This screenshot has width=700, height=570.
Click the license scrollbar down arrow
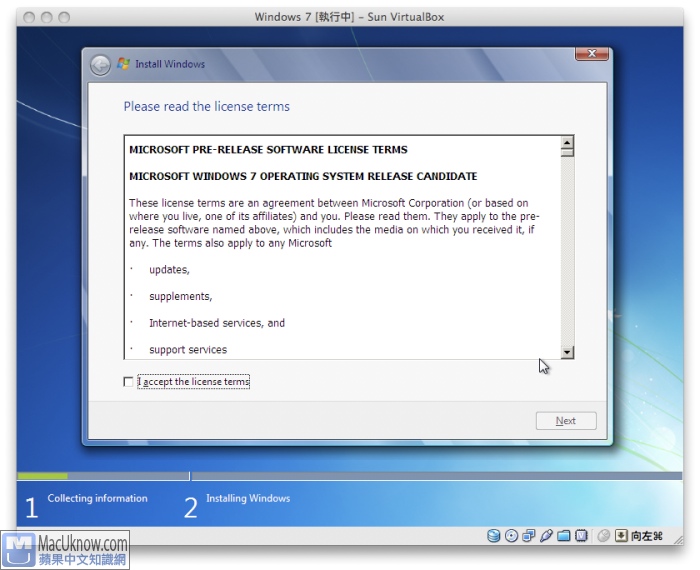[x=567, y=352]
